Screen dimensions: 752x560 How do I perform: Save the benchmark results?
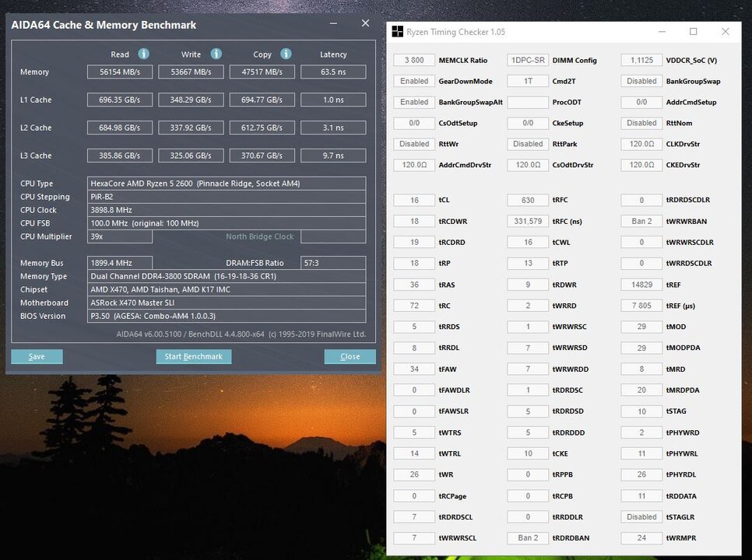(x=37, y=356)
